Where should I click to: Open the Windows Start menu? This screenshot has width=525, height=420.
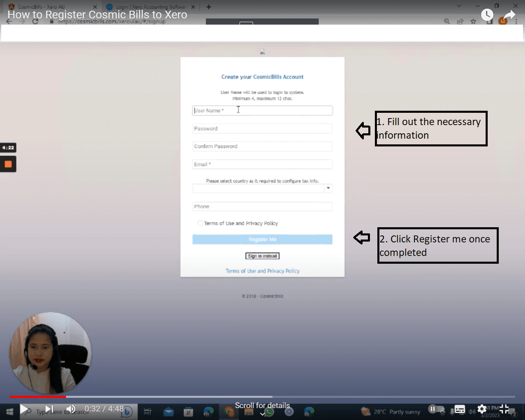point(10,412)
